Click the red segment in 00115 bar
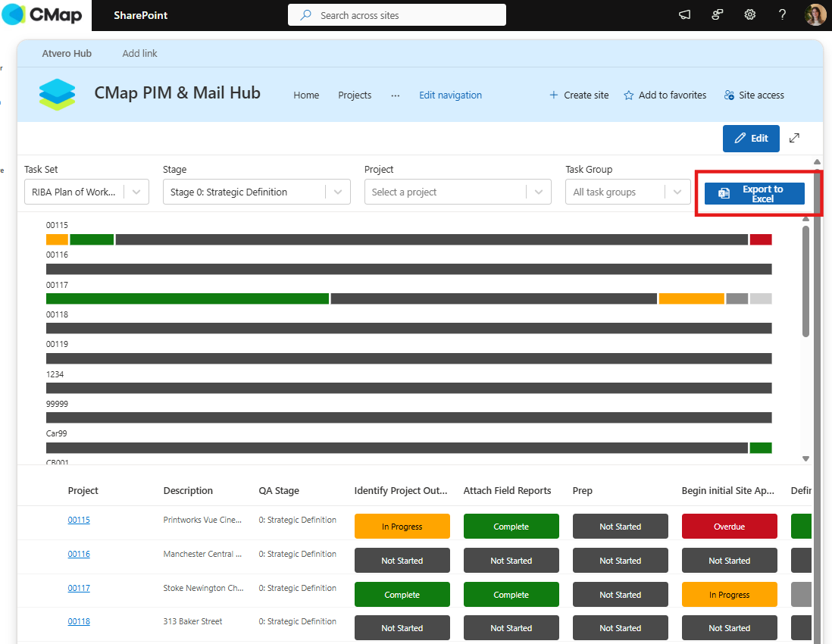This screenshot has height=644, width=832. 761,239
